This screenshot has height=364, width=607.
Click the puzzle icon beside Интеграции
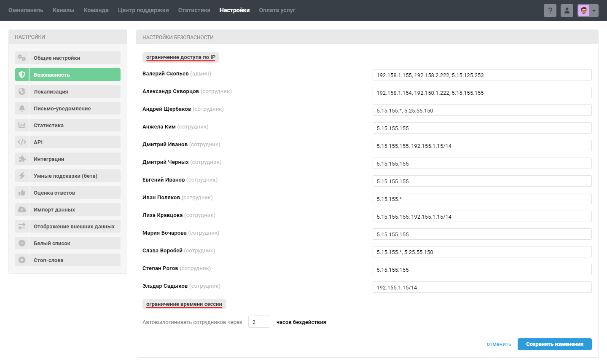[x=22, y=159]
